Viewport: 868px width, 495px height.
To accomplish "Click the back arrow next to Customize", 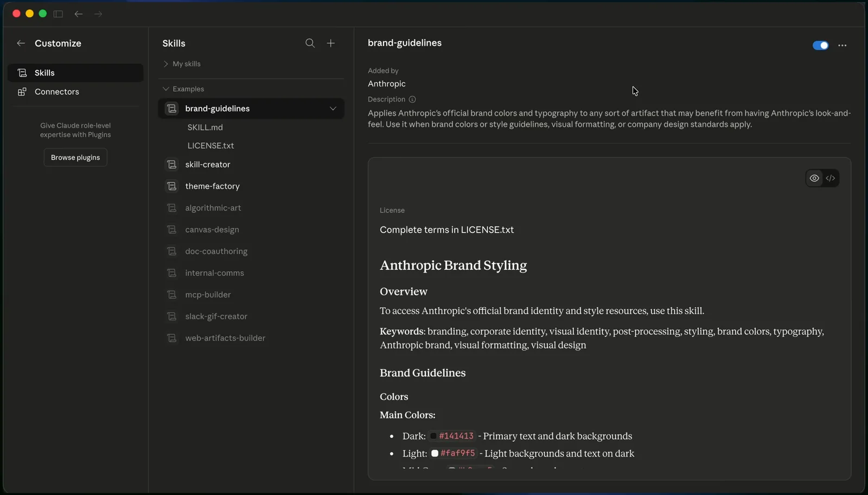I will (21, 43).
